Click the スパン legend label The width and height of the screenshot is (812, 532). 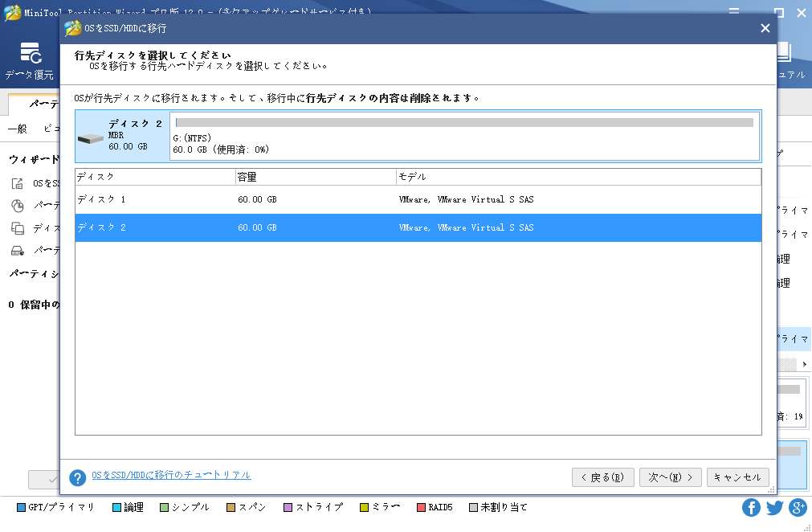click(x=252, y=508)
